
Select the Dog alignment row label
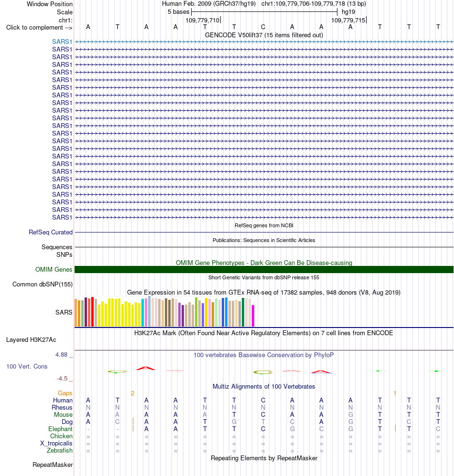pyautogui.click(x=67, y=422)
